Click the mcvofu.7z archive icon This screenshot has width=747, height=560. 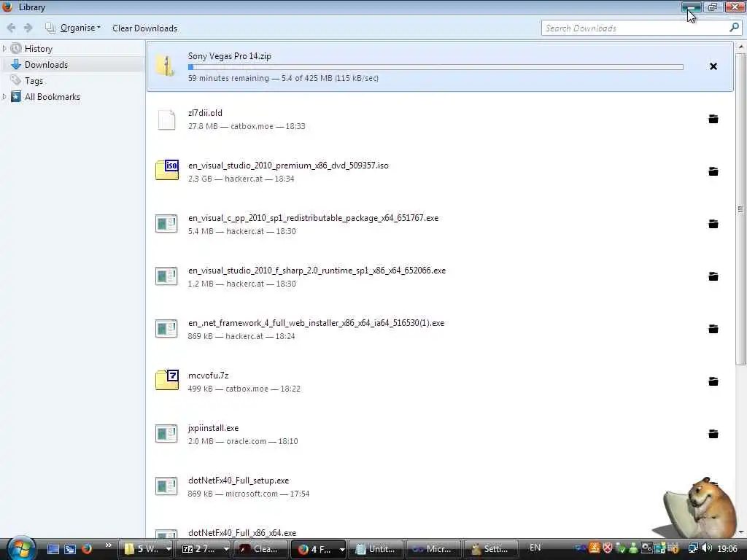pyautogui.click(x=167, y=380)
